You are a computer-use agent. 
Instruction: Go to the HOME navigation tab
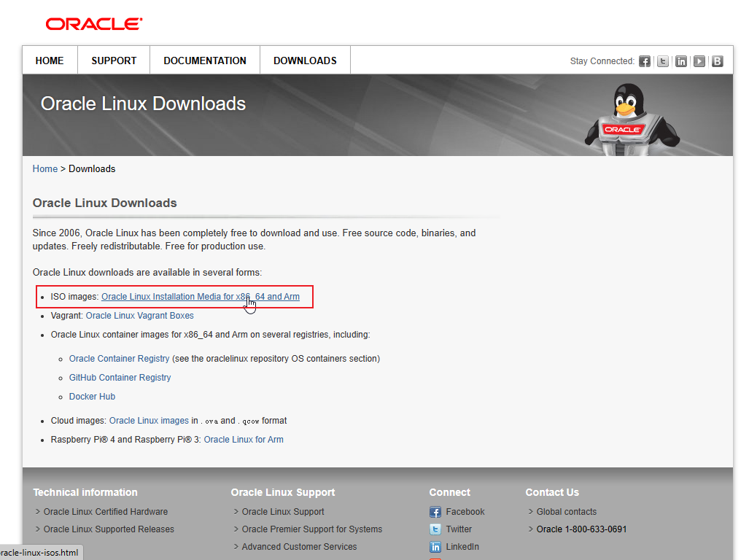tap(50, 61)
